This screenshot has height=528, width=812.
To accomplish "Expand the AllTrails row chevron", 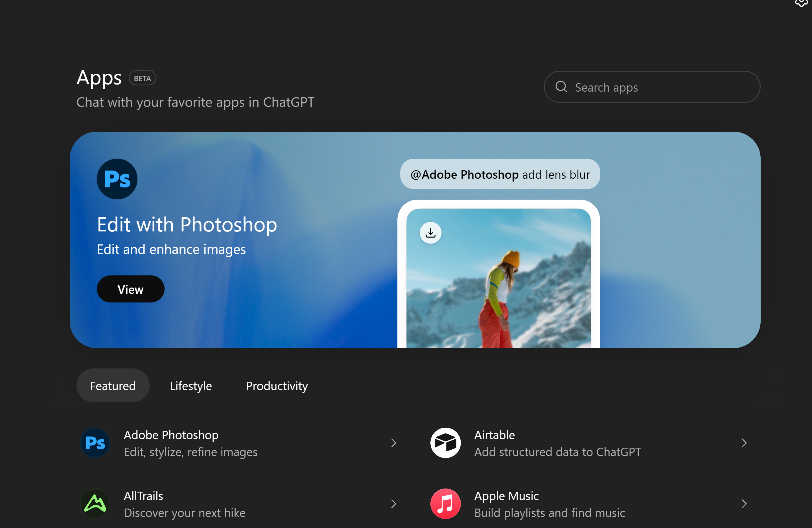I will 394,503.
